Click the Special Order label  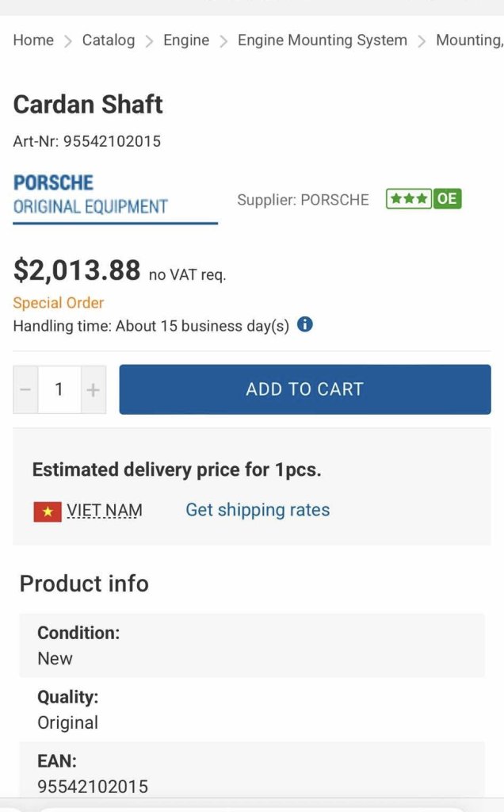(x=59, y=303)
